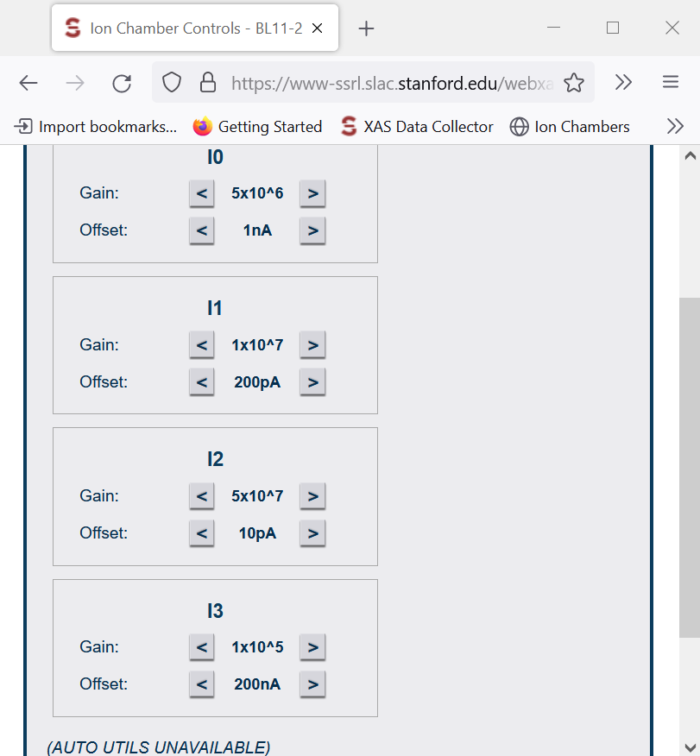Increase the I2 gain value

tap(312, 495)
